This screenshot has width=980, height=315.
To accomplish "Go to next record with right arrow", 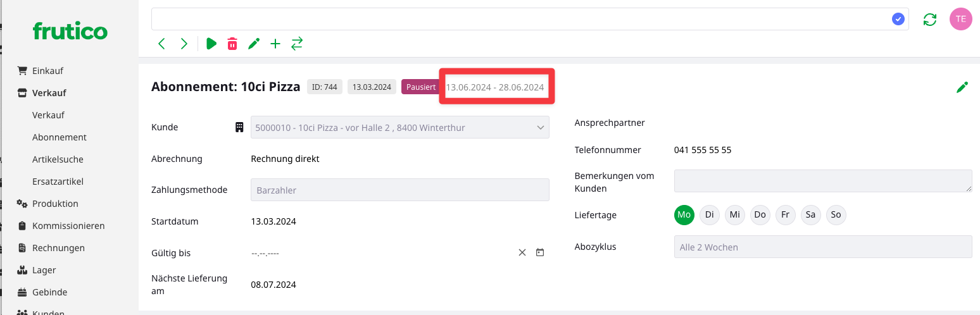I will tap(184, 44).
